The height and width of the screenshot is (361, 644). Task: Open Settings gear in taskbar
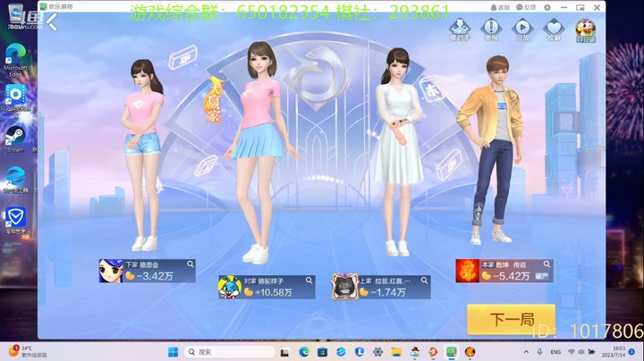pos(377,352)
